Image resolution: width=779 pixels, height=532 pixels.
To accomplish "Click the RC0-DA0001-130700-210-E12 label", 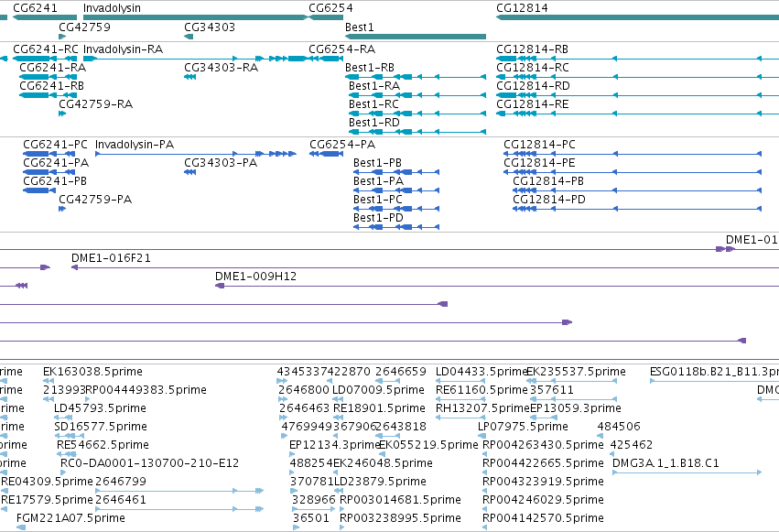I will 149,463.
